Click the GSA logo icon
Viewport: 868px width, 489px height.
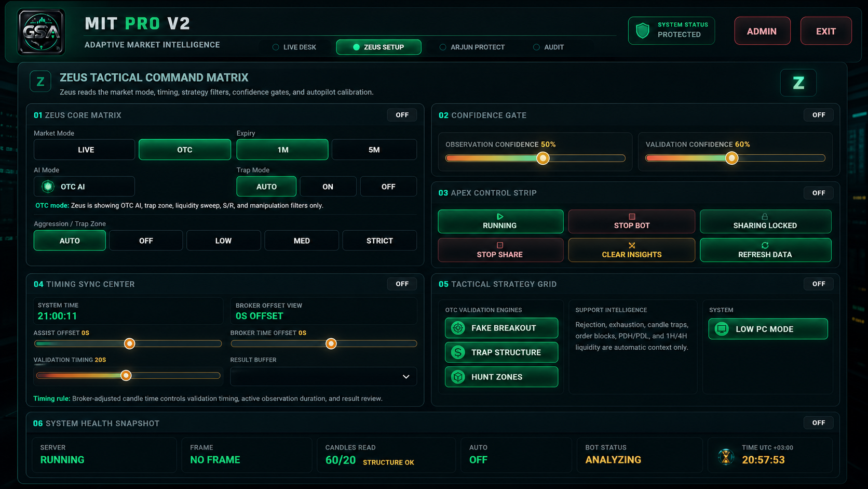(x=41, y=32)
